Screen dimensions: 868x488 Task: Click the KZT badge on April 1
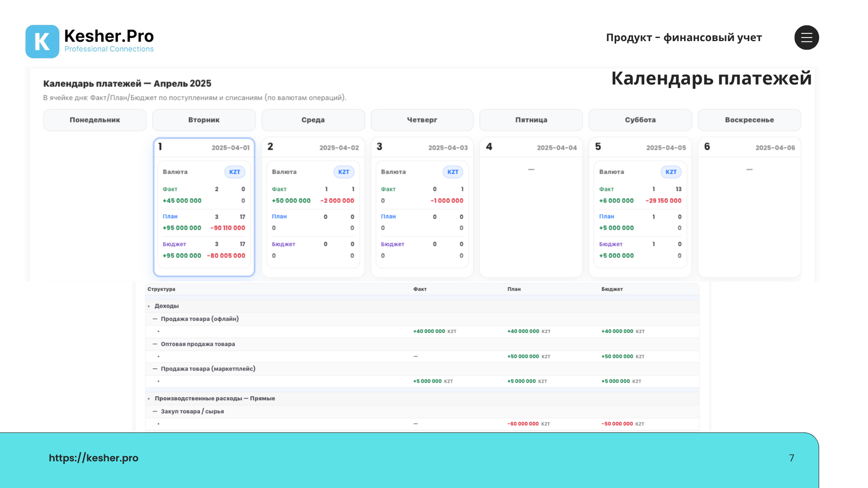[x=235, y=172]
